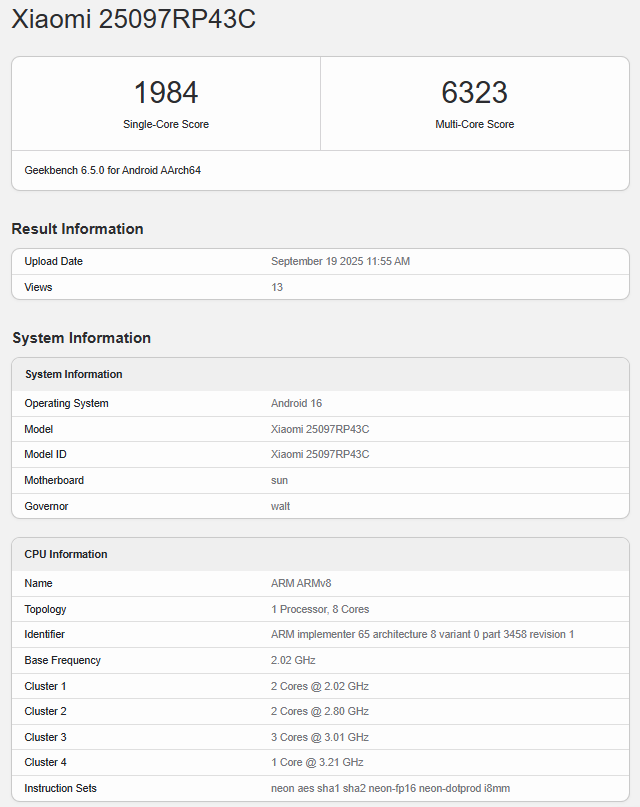
Task: Click the upload date September 19 2025 value
Action: (x=340, y=261)
